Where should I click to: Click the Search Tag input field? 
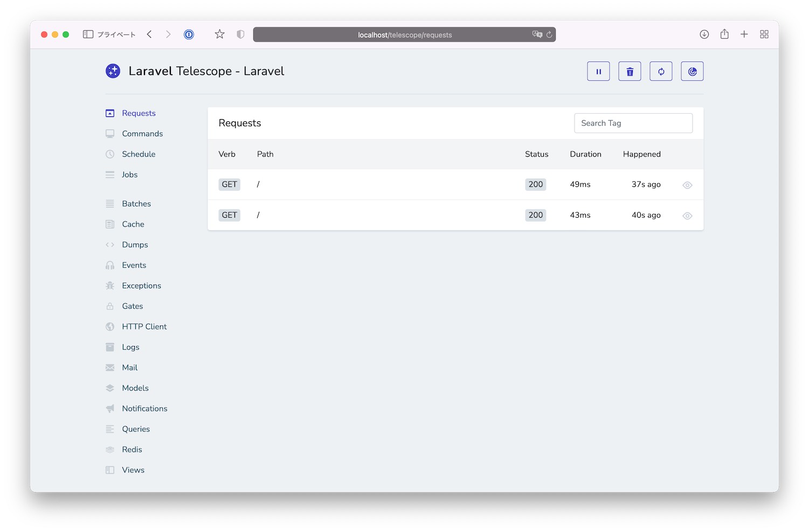[x=633, y=123]
